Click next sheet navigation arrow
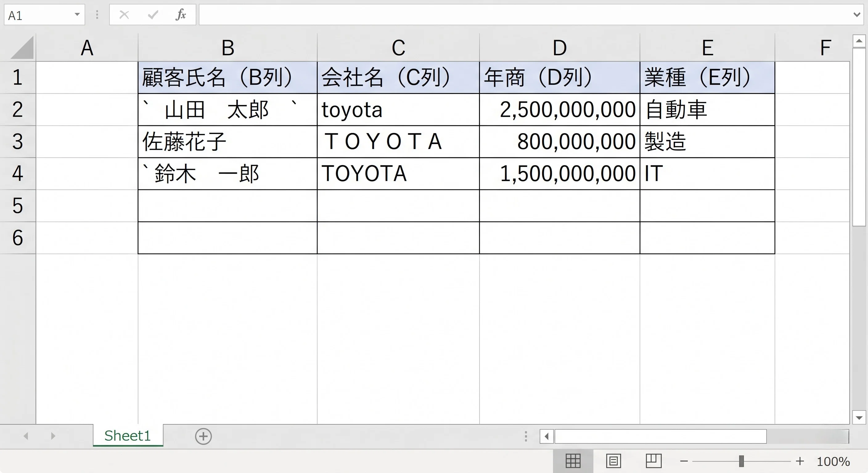This screenshot has height=473, width=868. (x=53, y=436)
